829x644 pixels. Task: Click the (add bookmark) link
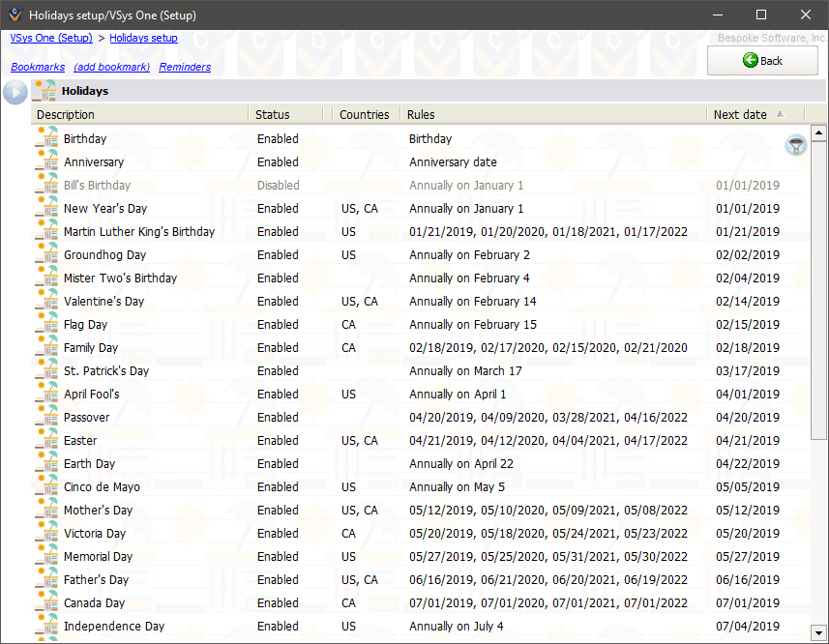[x=111, y=67]
